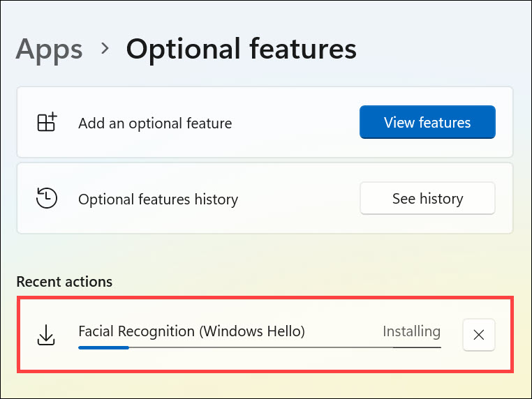Click blank area beside the Recent actions heading

(x=314, y=282)
